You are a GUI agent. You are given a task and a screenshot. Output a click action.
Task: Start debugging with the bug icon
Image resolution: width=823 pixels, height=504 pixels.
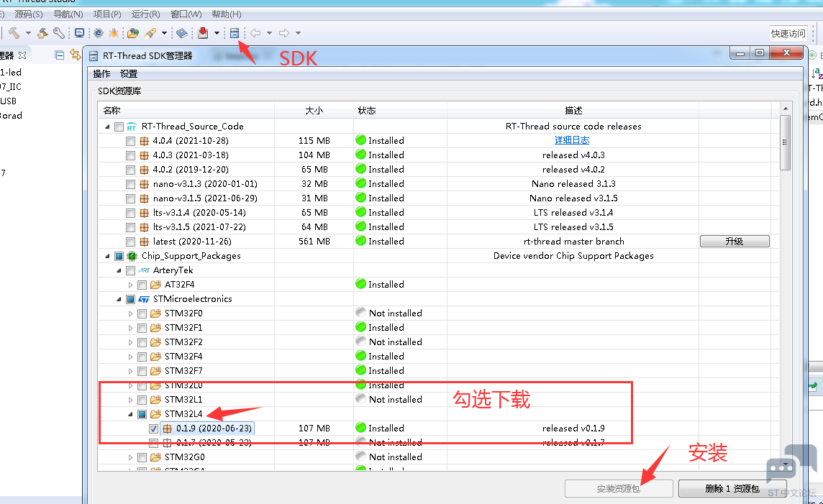pyautogui.click(x=114, y=33)
